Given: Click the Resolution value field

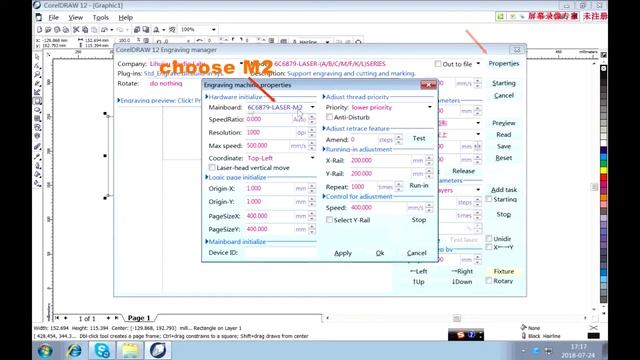Looking at the screenshot, I should (270, 132).
